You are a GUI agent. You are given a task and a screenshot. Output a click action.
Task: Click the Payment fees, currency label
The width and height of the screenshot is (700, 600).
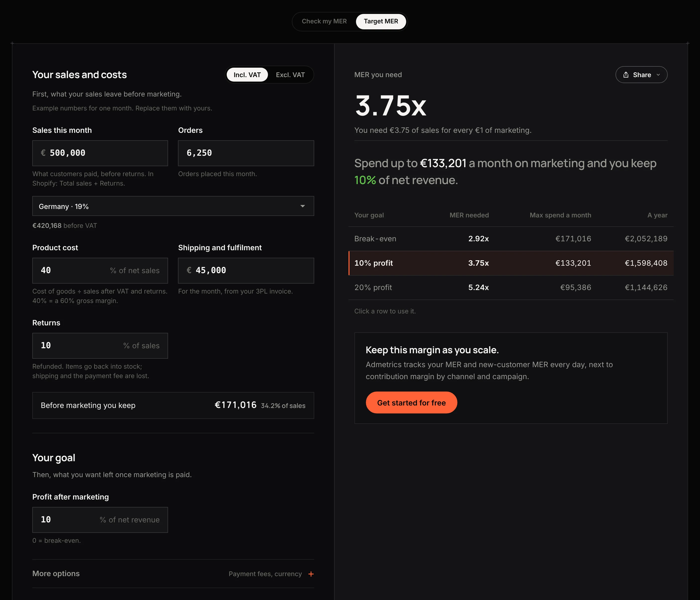[x=265, y=574]
